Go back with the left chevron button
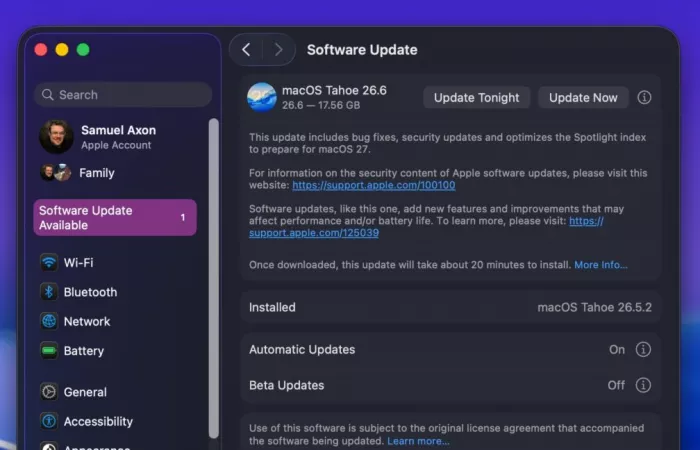 pyautogui.click(x=246, y=50)
